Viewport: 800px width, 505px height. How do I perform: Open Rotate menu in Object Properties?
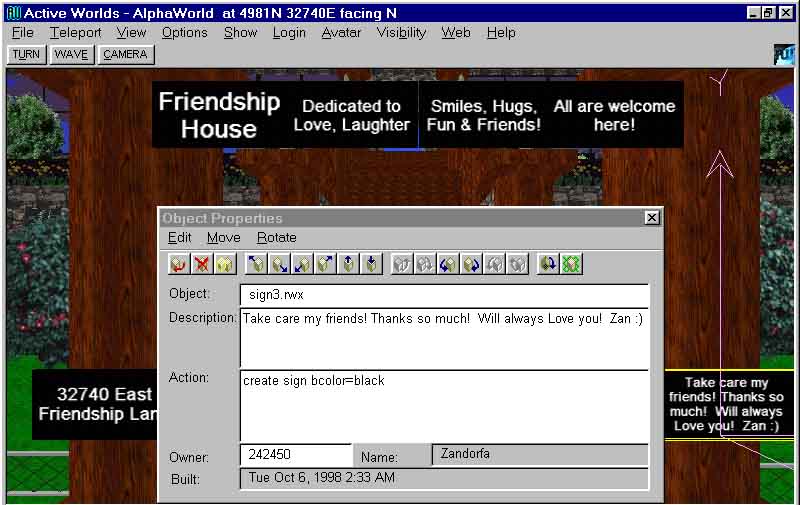[x=277, y=238]
